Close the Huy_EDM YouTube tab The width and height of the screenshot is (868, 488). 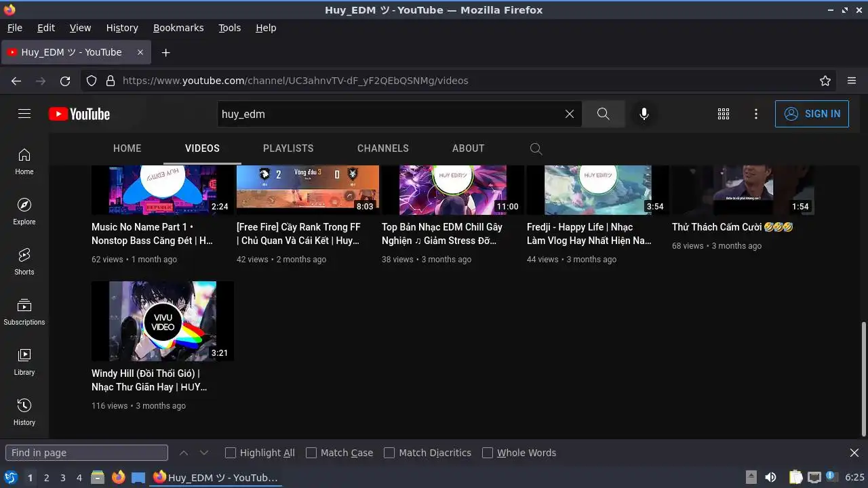click(140, 52)
